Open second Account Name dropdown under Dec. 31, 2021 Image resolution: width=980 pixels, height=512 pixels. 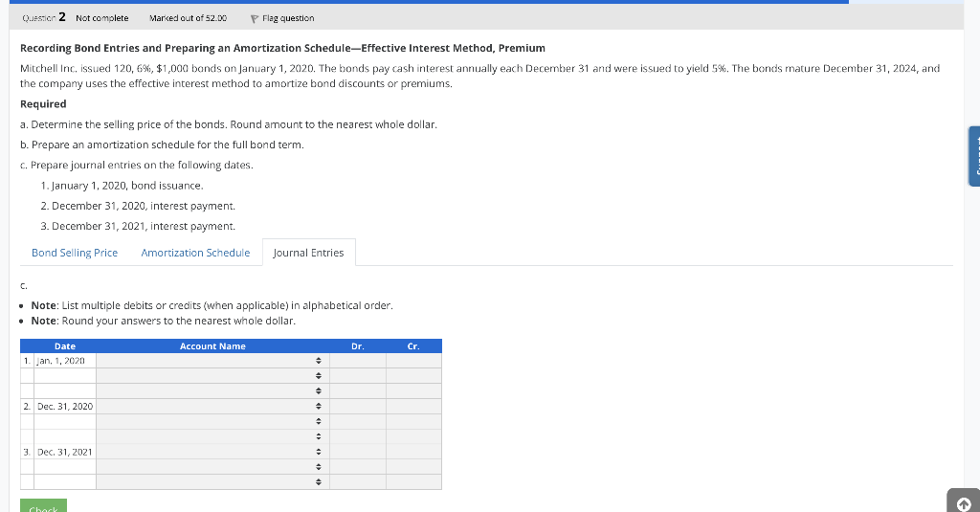pyautogui.click(x=212, y=466)
